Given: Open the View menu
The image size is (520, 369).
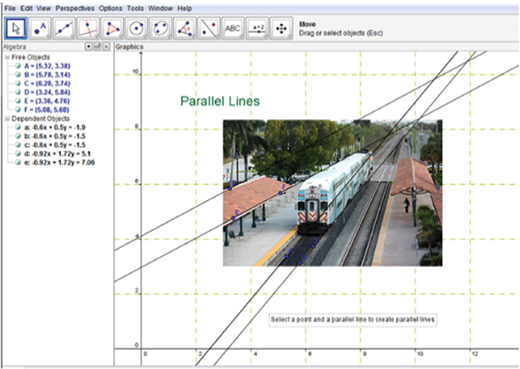Looking at the screenshot, I should coord(43,8).
